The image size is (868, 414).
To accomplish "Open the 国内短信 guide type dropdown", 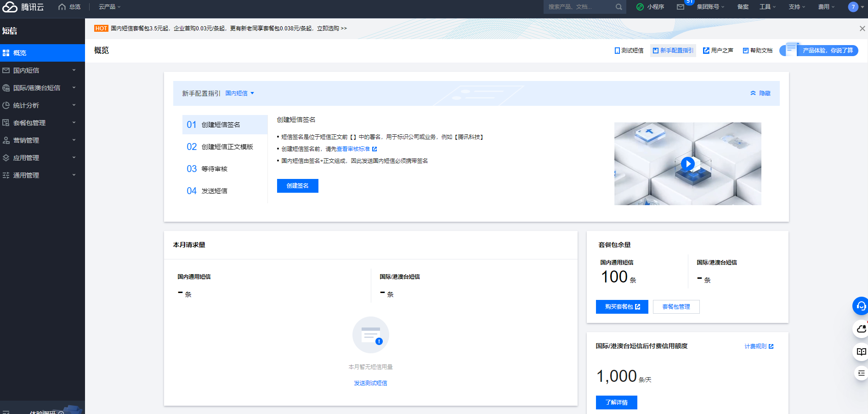I will point(239,93).
